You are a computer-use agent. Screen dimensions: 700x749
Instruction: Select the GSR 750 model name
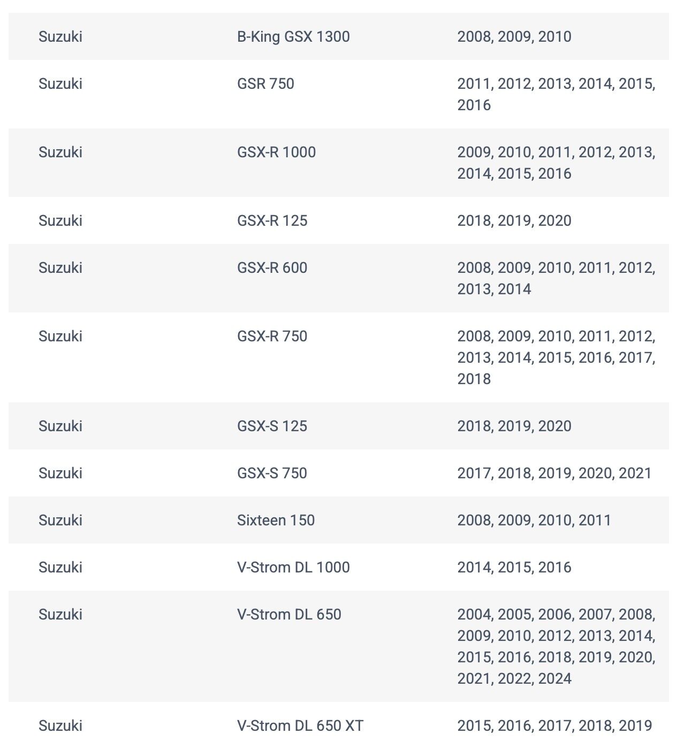click(265, 83)
